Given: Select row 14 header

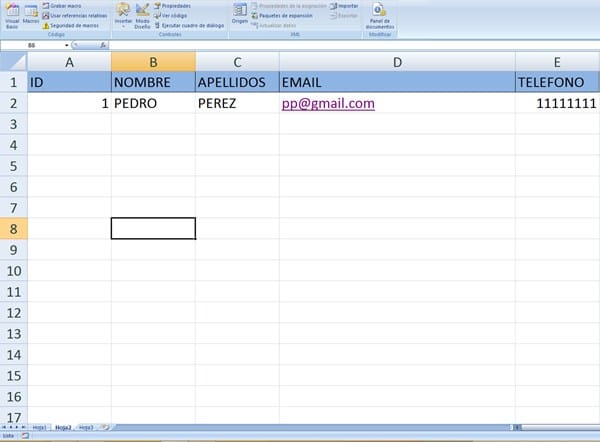Looking at the screenshot, I should point(13,355).
